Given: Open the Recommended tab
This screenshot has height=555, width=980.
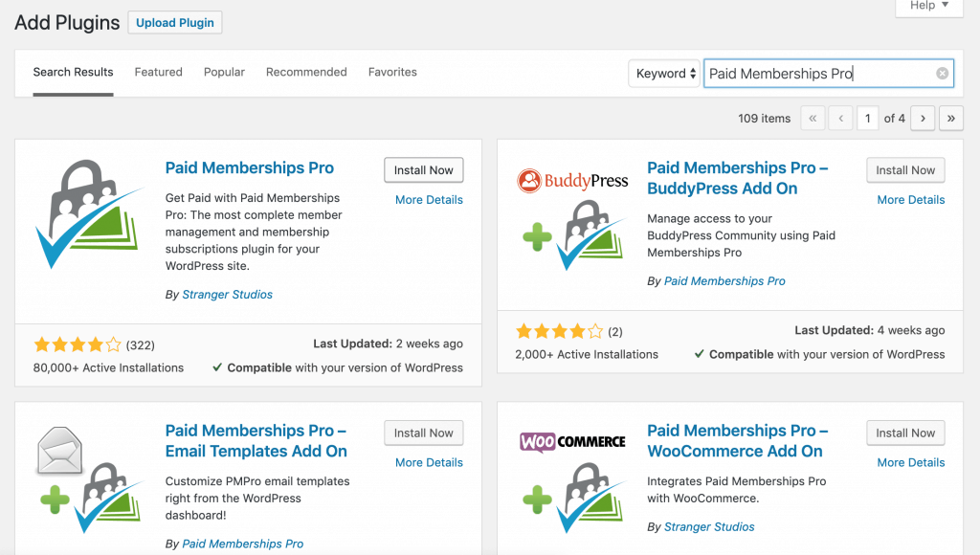Looking at the screenshot, I should click(306, 72).
